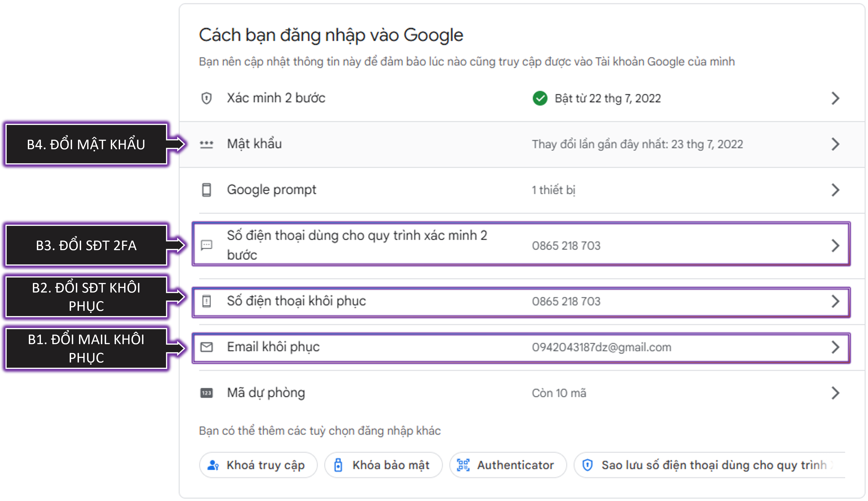Open Số điện thoại khôi phục chevron

click(835, 301)
